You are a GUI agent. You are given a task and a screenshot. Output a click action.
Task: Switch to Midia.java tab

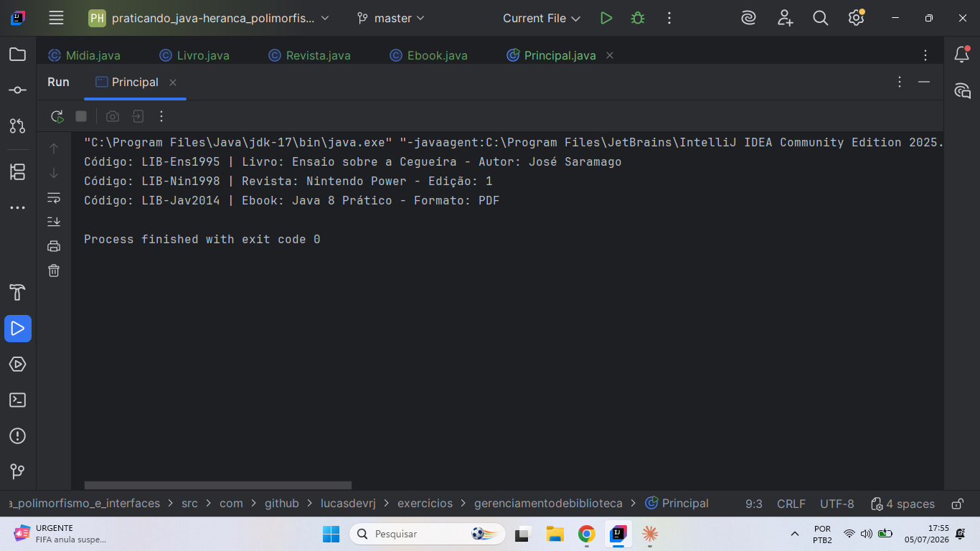pyautogui.click(x=85, y=55)
